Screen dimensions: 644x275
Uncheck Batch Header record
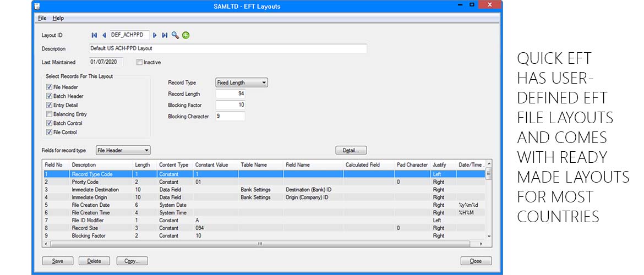click(50, 96)
